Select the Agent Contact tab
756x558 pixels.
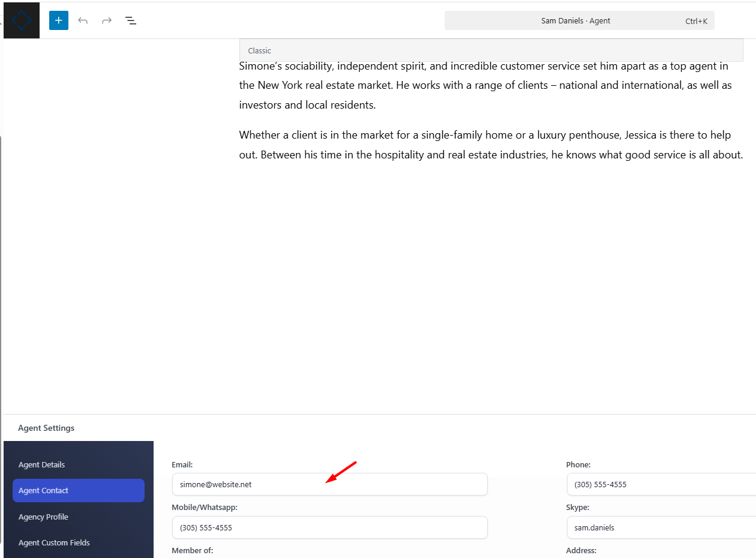point(79,490)
